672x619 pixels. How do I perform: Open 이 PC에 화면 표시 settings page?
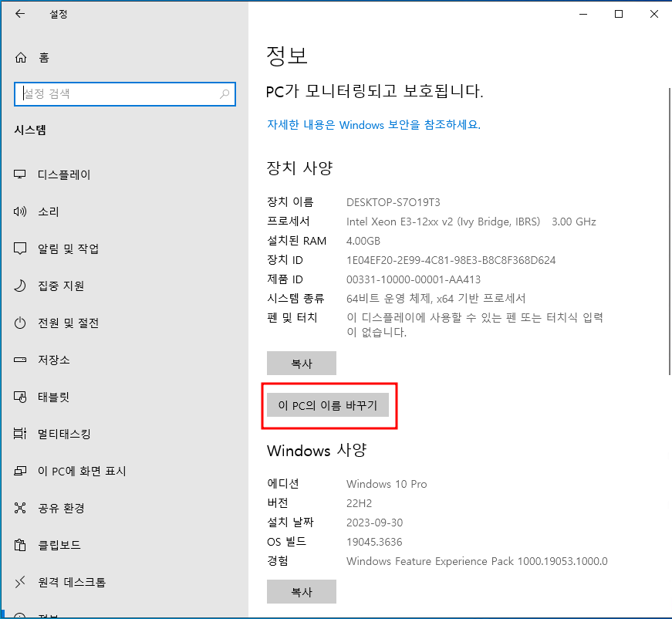[x=82, y=471]
